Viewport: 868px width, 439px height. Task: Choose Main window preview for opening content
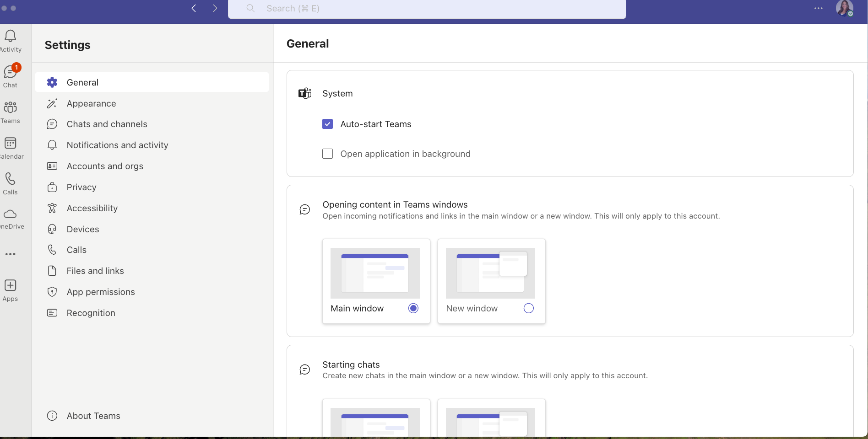375,273
